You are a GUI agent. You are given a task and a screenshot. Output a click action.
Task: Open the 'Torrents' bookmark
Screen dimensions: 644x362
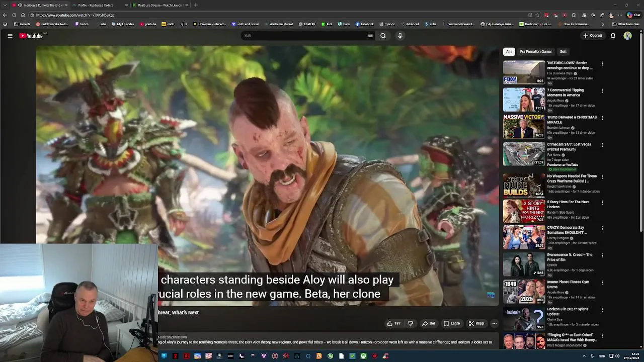pyautogui.click(x=22, y=24)
